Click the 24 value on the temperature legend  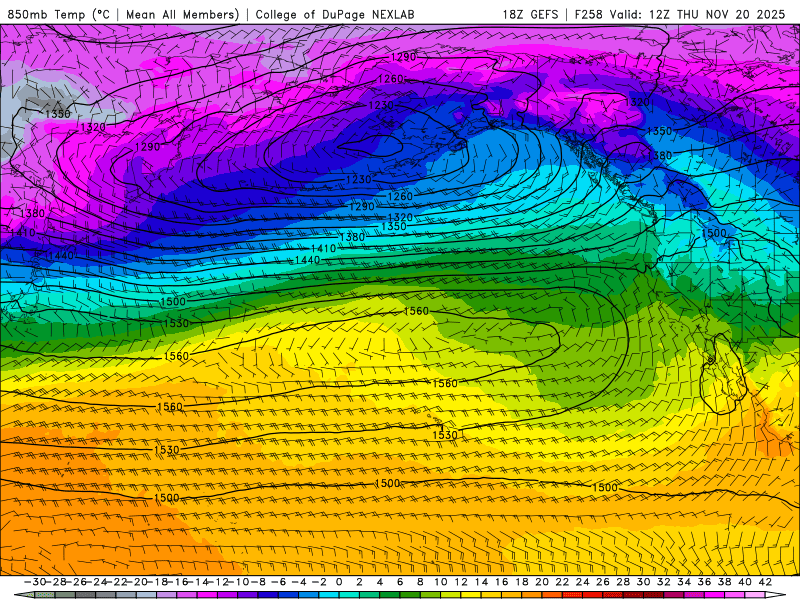583,582
